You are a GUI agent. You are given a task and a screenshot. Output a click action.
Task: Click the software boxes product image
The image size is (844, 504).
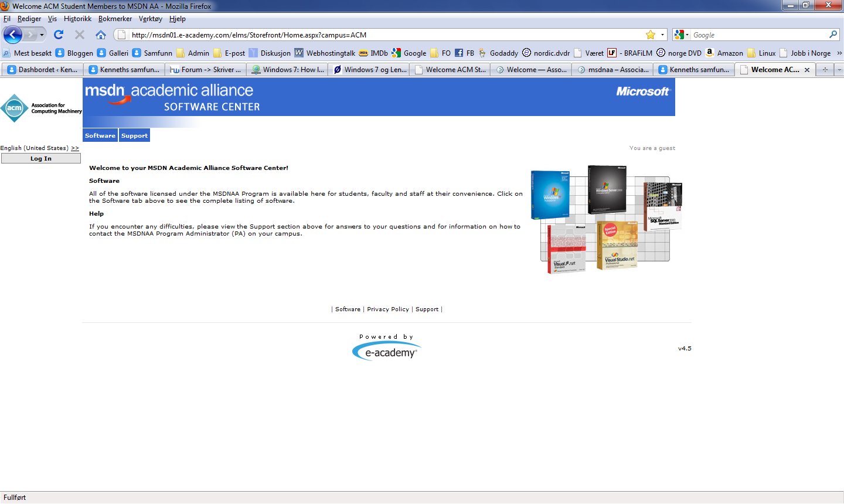click(607, 220)
